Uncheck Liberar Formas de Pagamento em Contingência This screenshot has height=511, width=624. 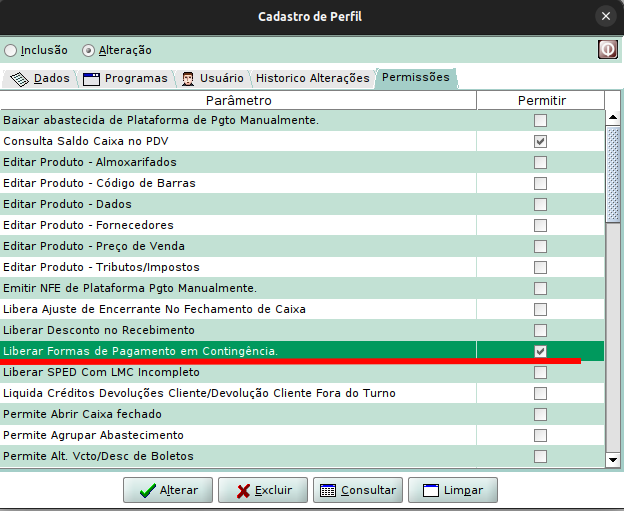tap(540, 351)
